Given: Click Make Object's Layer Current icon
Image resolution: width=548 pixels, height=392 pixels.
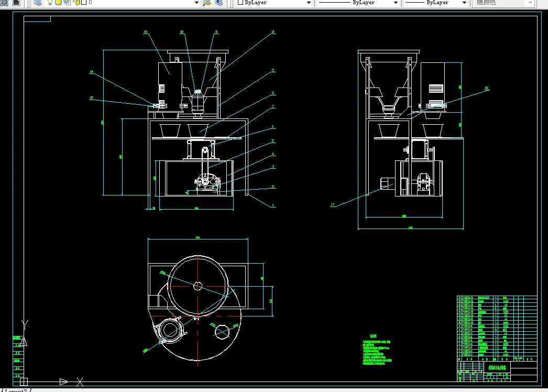Looking at the screenshot, I should (207, 3).
